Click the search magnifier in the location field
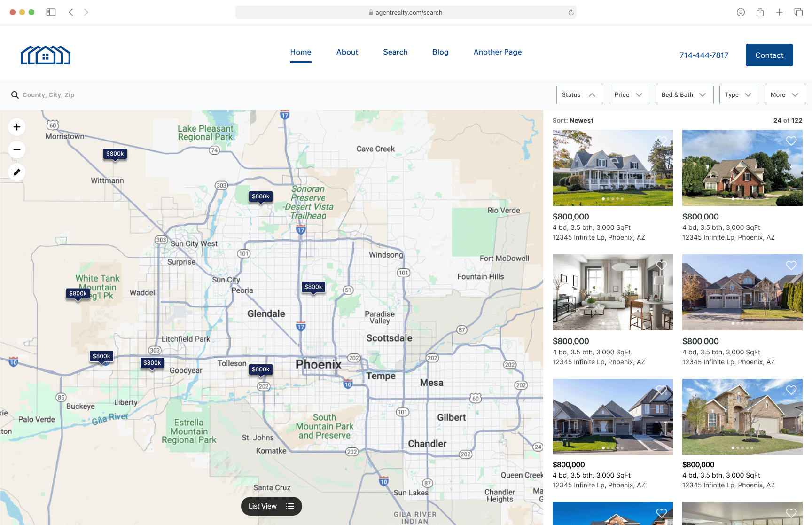Viewport: 812px width, 525px height. [15, 94]
